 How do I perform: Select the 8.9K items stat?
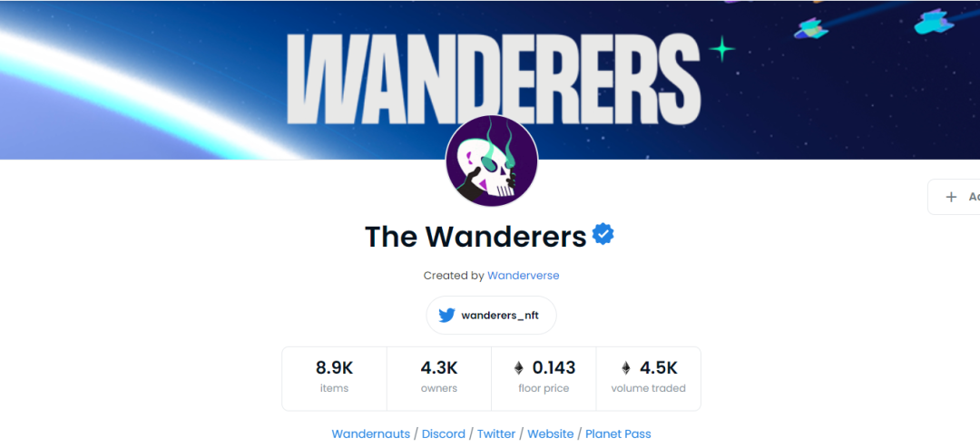334,379
